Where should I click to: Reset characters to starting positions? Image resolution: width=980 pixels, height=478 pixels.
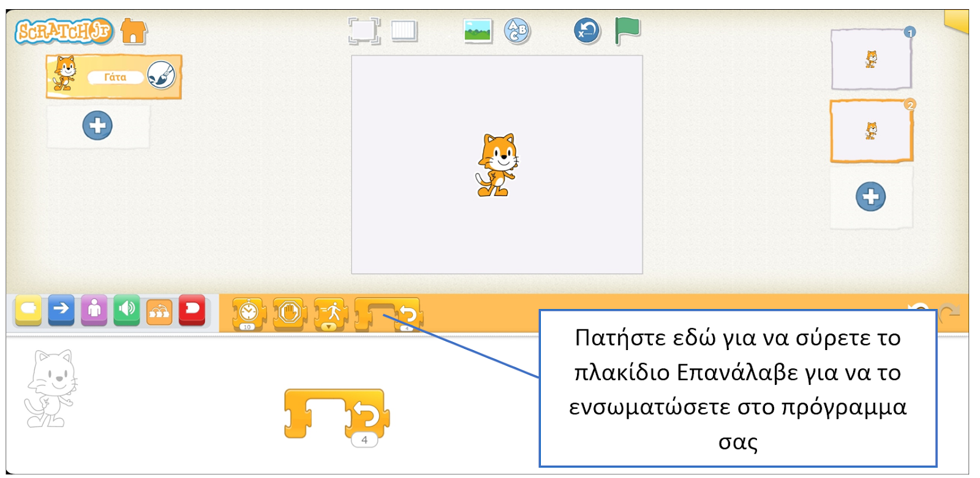(x=587, y=31)
